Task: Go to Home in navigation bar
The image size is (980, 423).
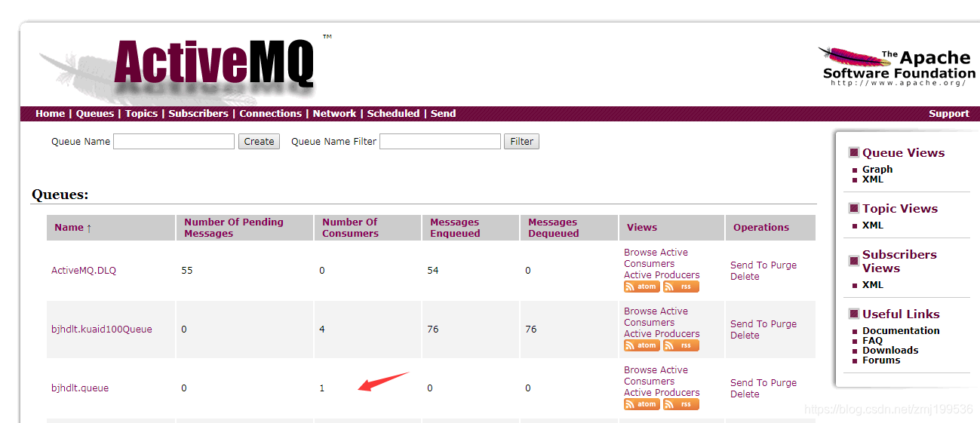Action: tap(50, 114)
